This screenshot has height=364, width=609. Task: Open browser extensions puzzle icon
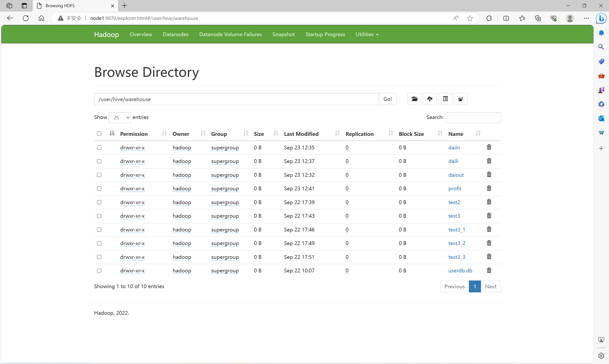[x=489, y=18]
